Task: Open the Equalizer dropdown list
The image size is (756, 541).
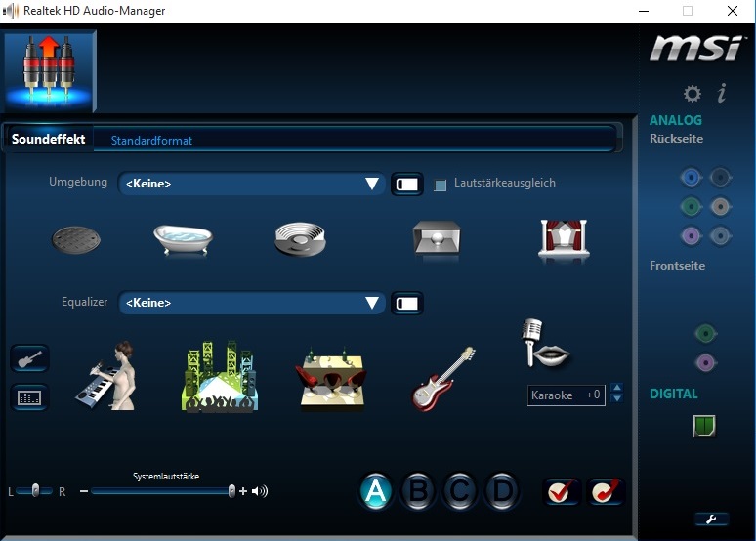Action: coord(251,303)
